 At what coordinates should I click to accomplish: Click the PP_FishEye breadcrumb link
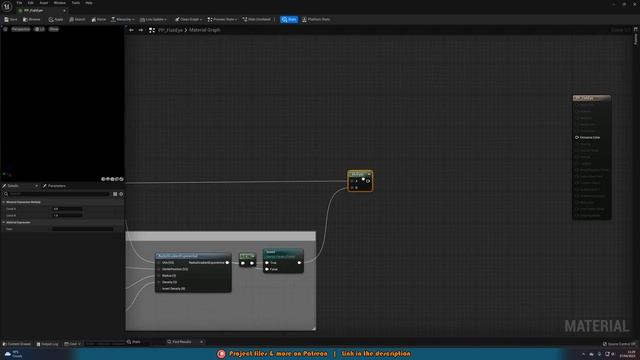point(170,30)
